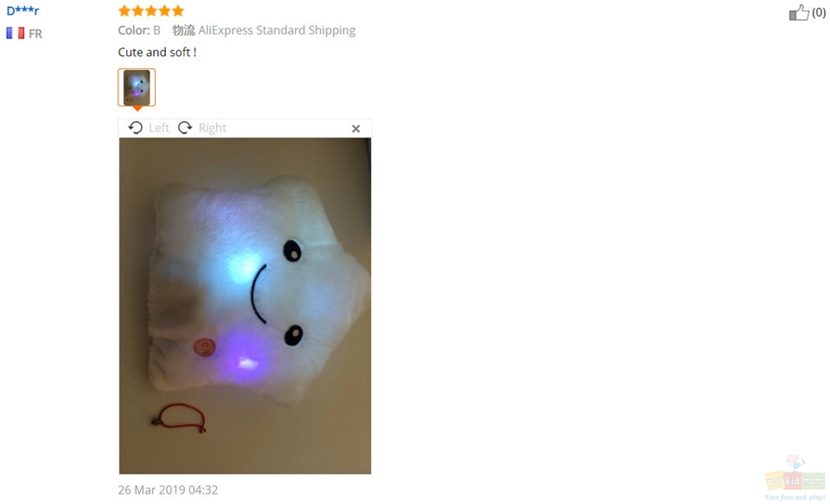Click the French flag icon

[16, 34]
